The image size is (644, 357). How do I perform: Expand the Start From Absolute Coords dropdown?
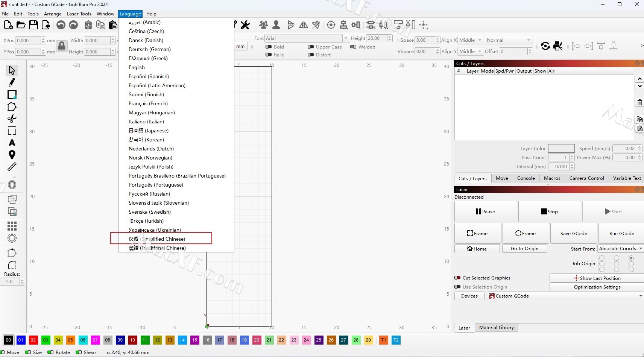pos(620,249)
